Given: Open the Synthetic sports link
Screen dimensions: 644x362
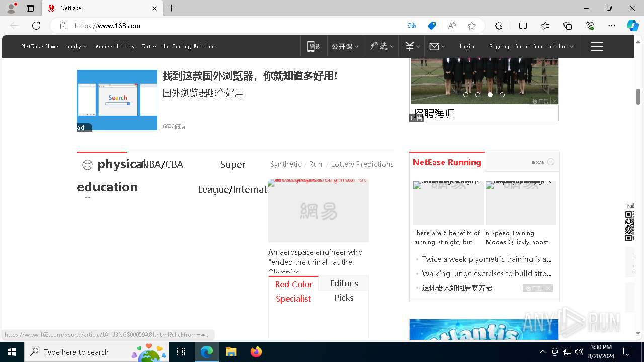Looking at the screenshot, I should (285, 164).
